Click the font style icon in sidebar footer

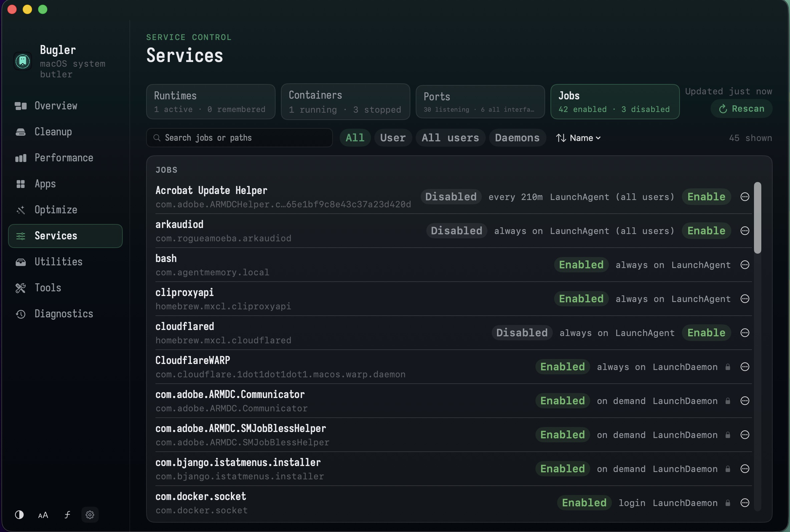click(67, 515)
